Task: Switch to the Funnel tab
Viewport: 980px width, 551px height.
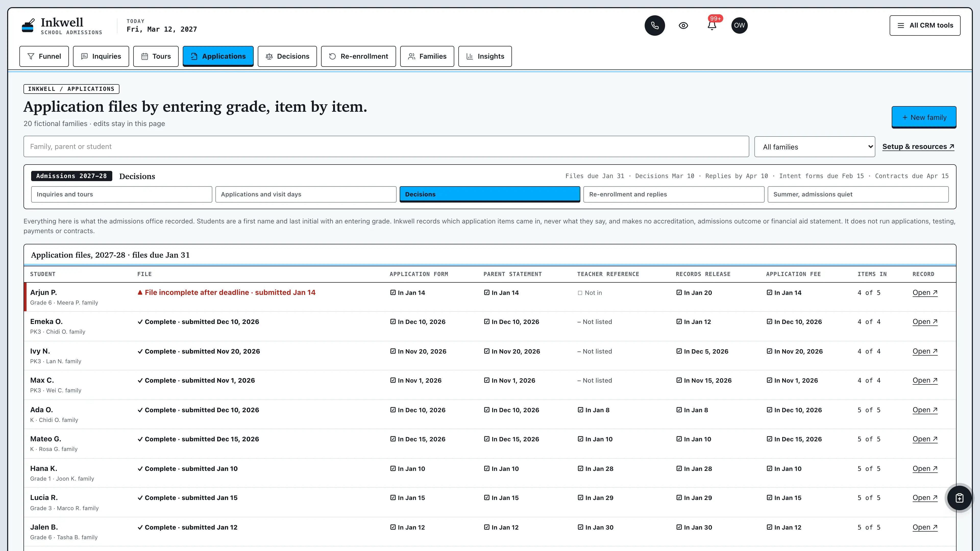Action: tap(44, 56)
